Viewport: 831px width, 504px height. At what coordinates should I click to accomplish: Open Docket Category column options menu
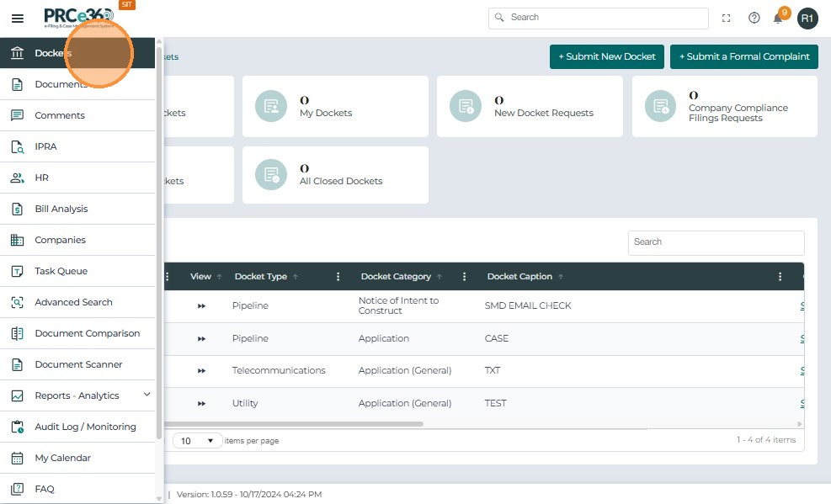pyautogui.click(x=464, y=277)
